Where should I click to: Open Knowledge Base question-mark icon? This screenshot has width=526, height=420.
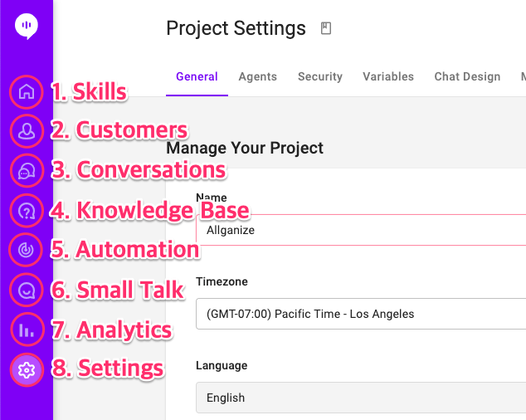[x=27, y=211]
